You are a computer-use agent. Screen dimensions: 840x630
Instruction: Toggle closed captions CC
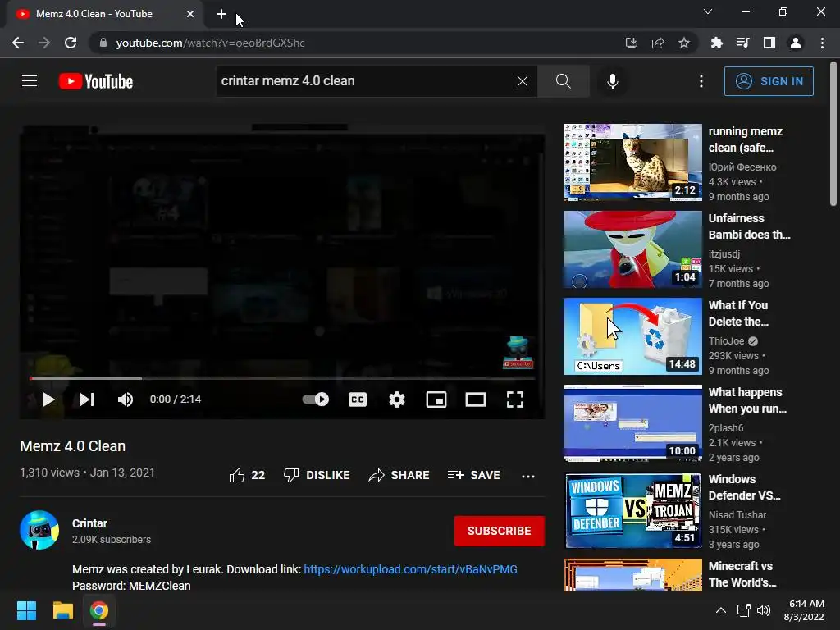click(x=358, y=399)
